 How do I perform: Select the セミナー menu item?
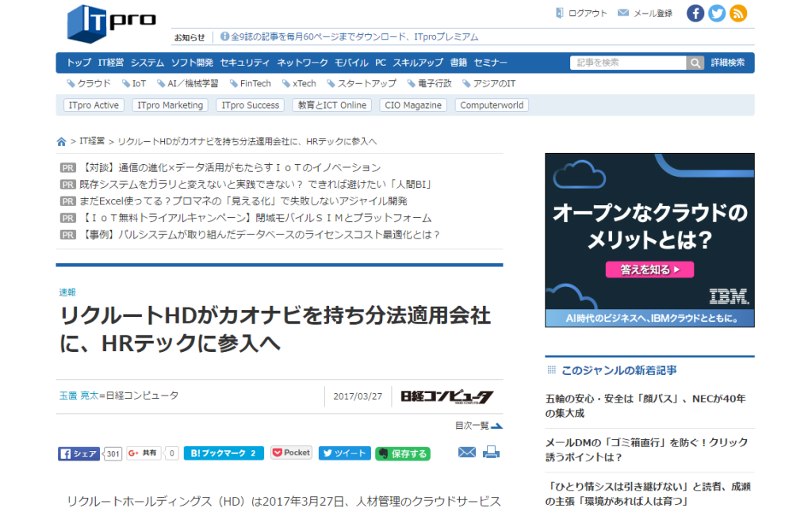490,63
